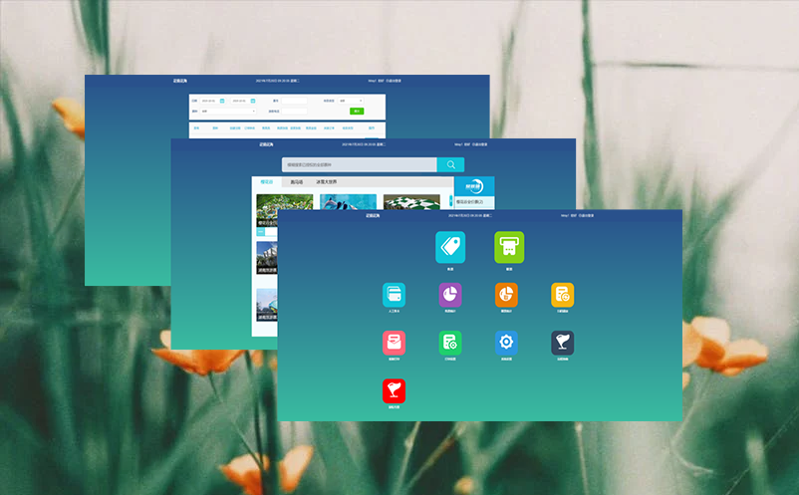Expand the top-right dropdown in filter form

tap(352, 100)
